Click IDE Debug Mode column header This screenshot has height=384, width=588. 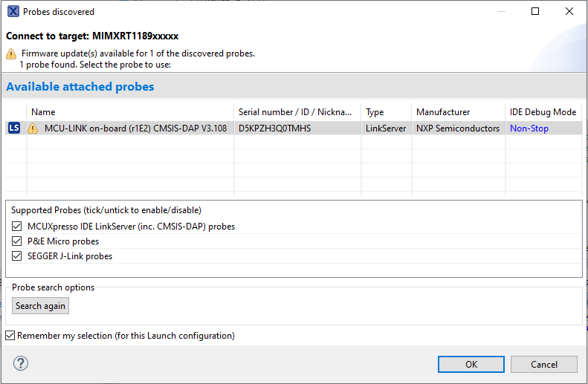543,112
